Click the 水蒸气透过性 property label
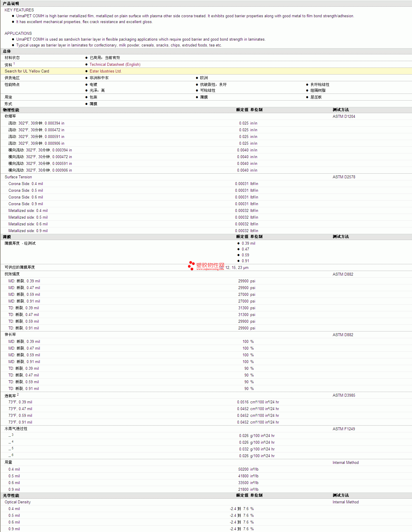This screenshot has height=532, width=412. [16, 429]
